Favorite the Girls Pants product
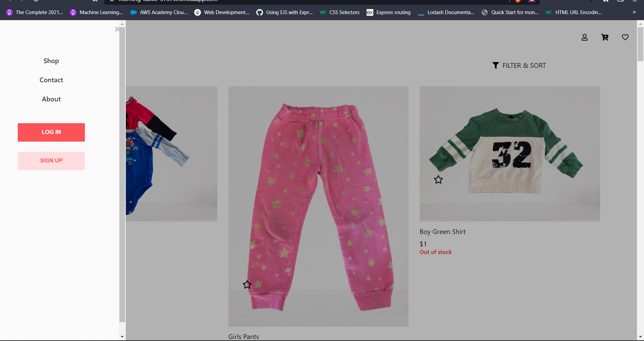Viewport: 644px width, 341px height. point(247,285)
